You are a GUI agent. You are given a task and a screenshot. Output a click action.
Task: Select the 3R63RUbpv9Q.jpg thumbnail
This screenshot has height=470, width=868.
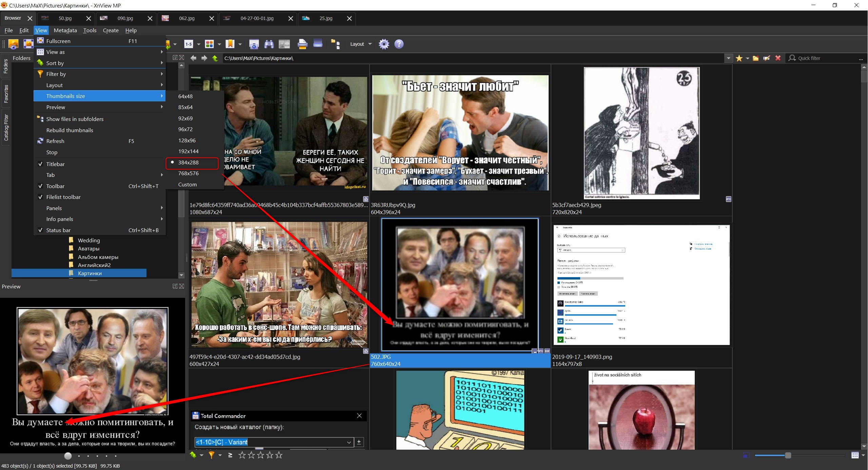pyautogui.click(x=460, y=133)
